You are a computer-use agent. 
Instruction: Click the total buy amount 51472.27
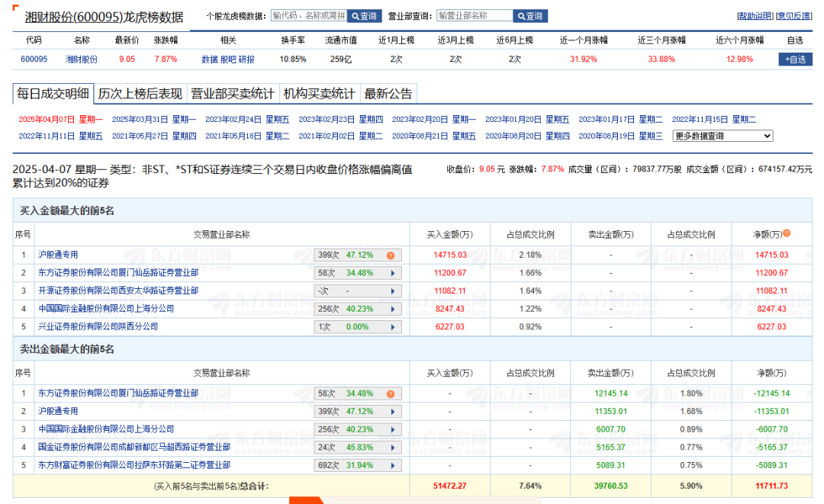450,486
